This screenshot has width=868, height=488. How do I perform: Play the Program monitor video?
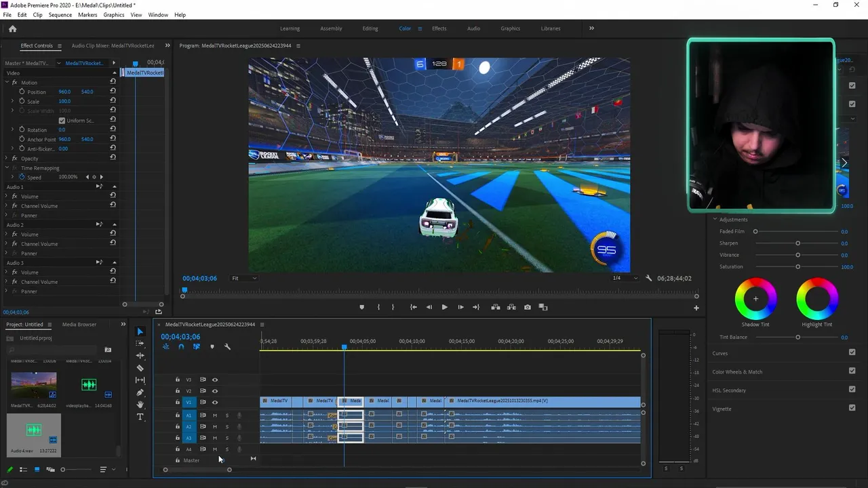tap(444, 307)
